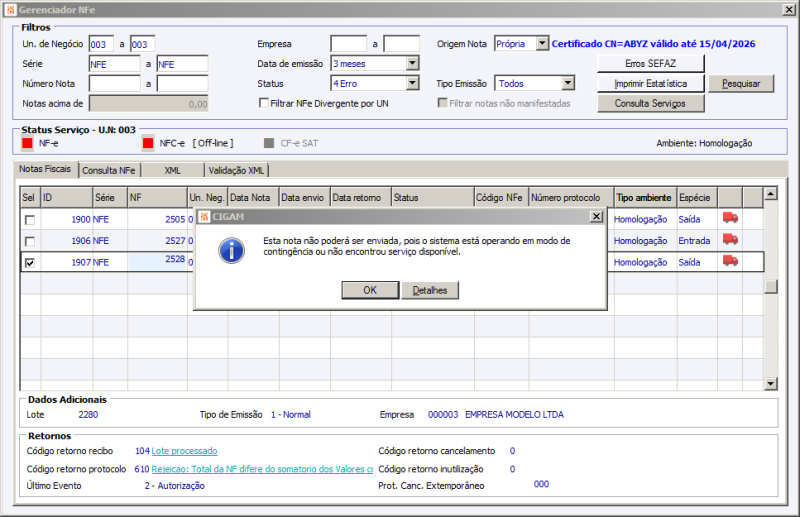The width and height of the screenshot is (800, 517).
Task: Click the Notas acima de field
Action: pos(148,104)
